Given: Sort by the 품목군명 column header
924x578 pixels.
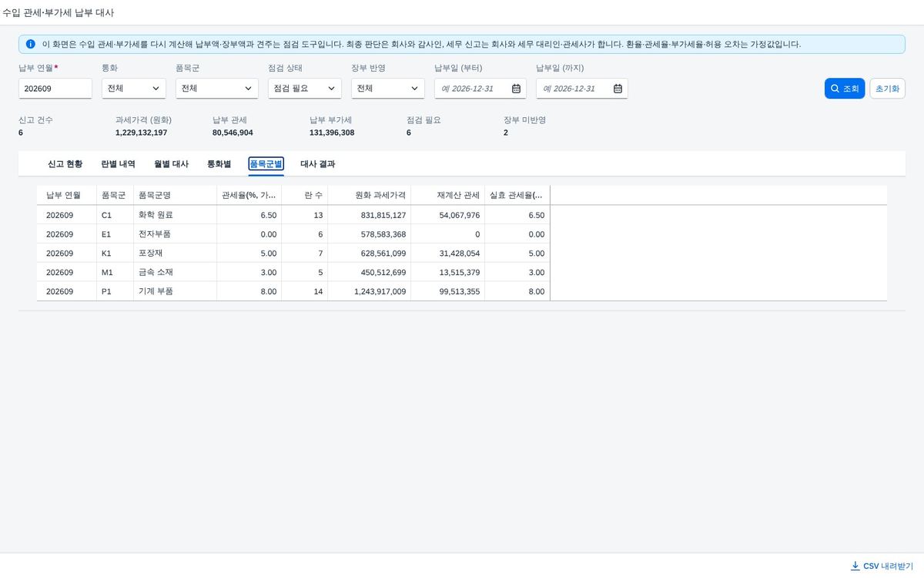Looking at the screenshot, I should pyautogui.click(x=175, y=195).
